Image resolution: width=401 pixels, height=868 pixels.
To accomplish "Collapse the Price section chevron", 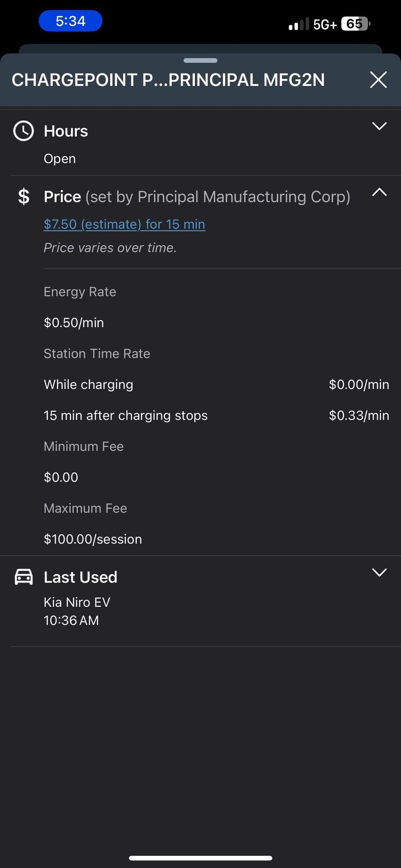I will (x=379, y=192).
